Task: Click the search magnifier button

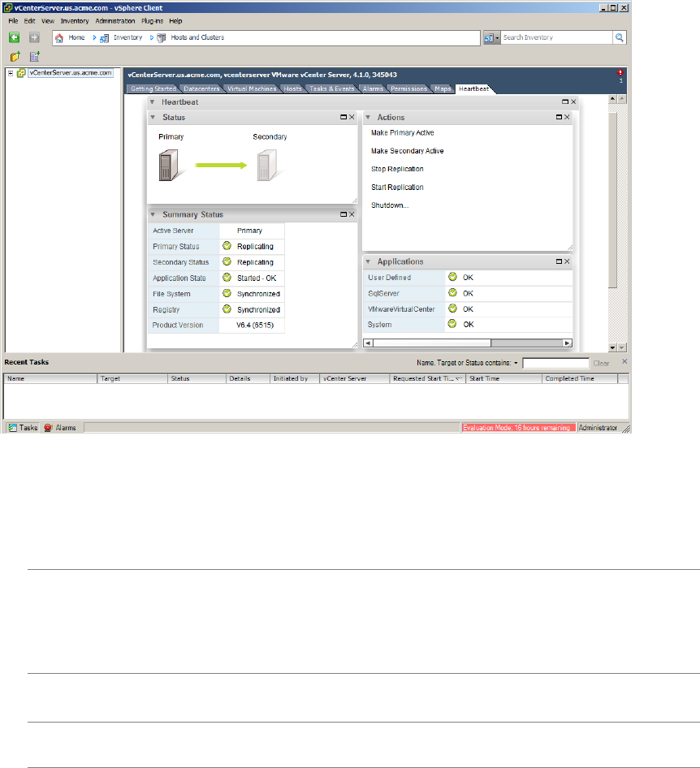Action: [619, 37]
